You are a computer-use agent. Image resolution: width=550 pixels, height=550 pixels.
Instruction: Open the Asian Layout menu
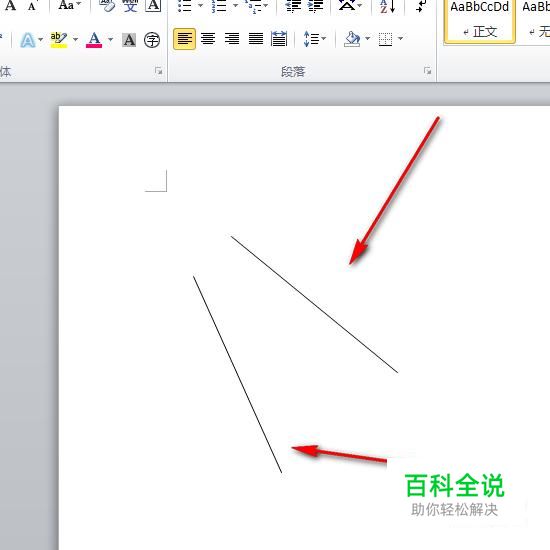pyautogui.click(x=350, y=6)
